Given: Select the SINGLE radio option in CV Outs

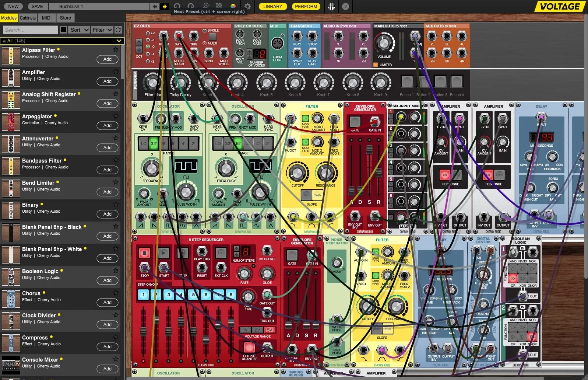Looking at the screenshot, I should coord(204,31).
